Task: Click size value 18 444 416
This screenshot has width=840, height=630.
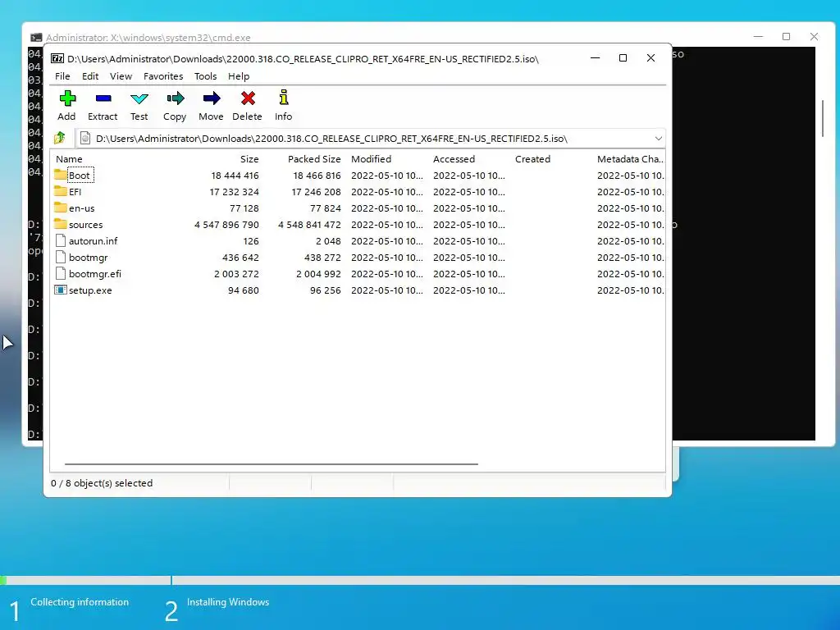Action: click(235, 176)
